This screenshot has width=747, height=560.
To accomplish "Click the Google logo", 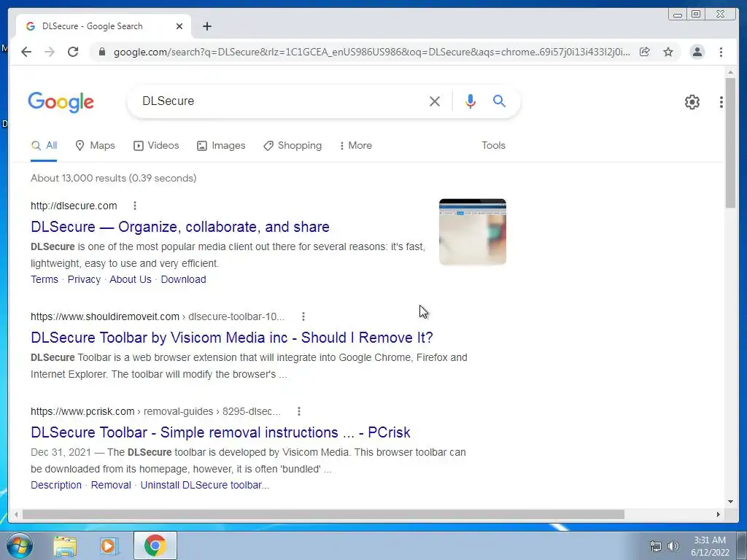I will tap(61, 102).
